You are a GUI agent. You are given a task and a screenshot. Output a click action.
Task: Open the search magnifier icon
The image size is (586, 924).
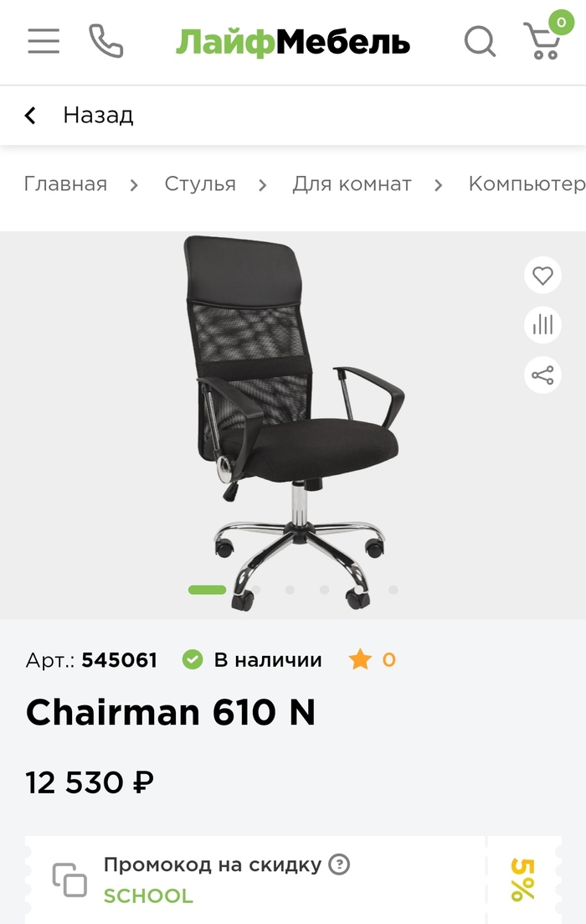point(480,41)
